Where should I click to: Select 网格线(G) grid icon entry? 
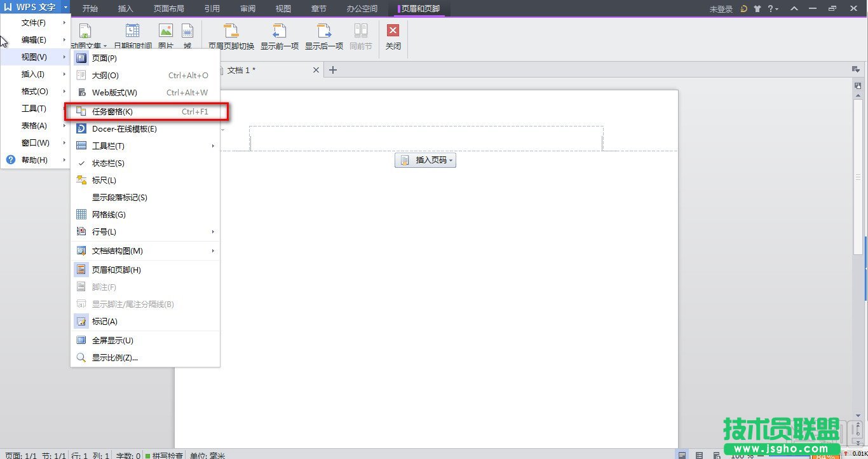(109, 215)
